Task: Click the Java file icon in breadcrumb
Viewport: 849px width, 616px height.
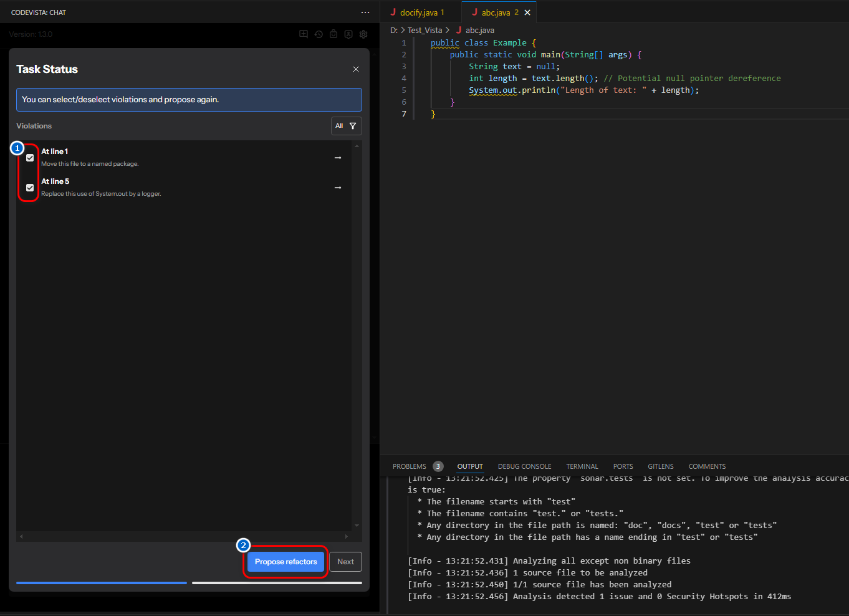Action: point(459,30)
